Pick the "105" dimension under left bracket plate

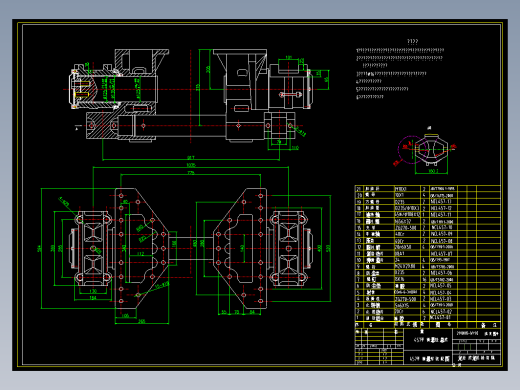click(125, 315)
